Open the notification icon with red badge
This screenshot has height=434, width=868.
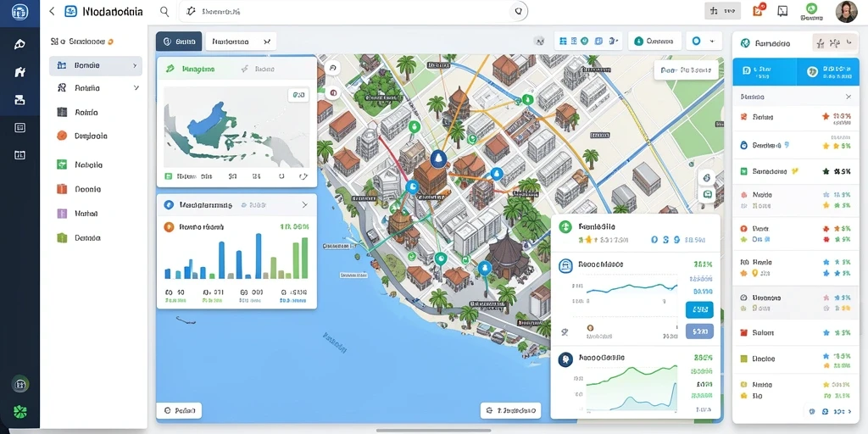(x=758, y=10)
